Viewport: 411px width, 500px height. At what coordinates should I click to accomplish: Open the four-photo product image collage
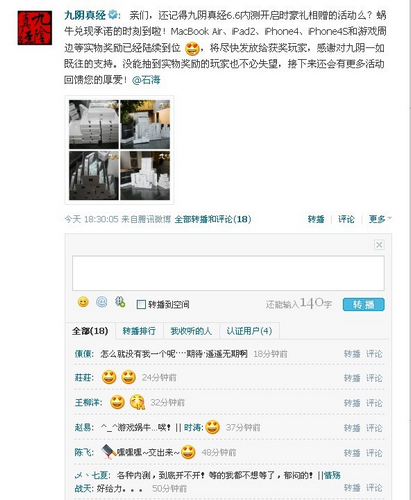point(119,150)
